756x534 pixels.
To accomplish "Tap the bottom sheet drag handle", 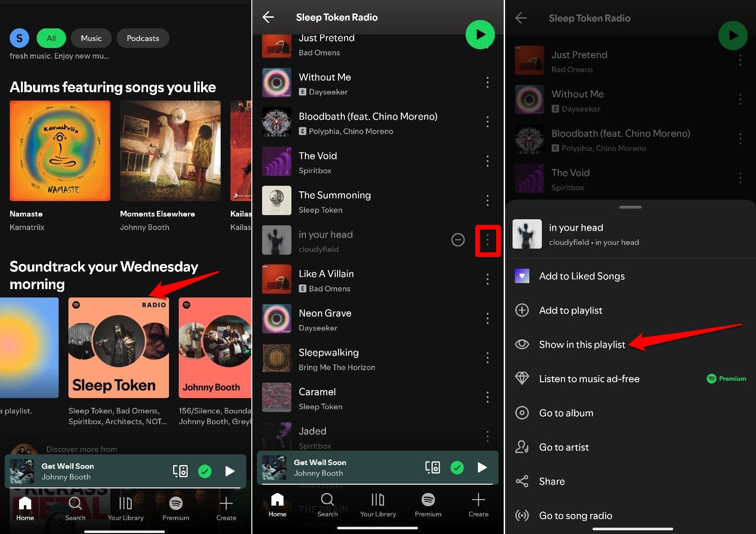I will point(630,207).
